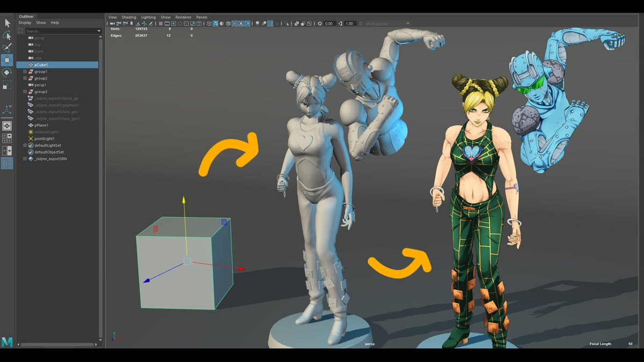644x362 pixels.
Task: Toggle the Resolution Gate display
Action: pos(173,24)
